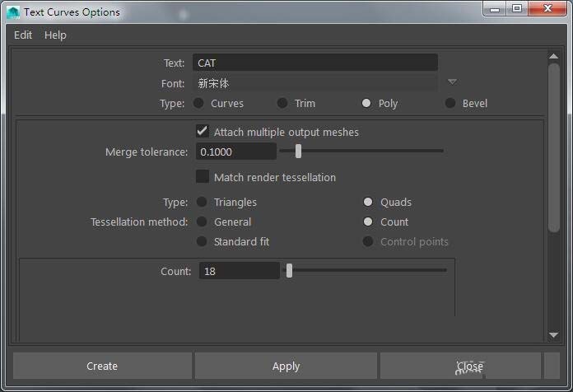Click the Close button at the bottom
The image size is (573, 392).
click(x=461, y=366)
